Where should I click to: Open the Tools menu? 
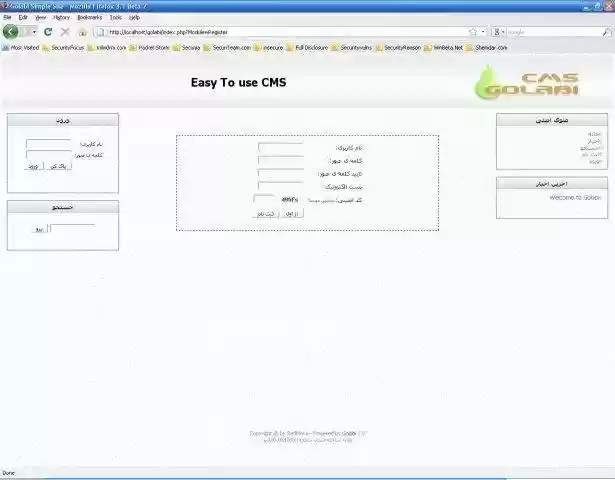116,17
